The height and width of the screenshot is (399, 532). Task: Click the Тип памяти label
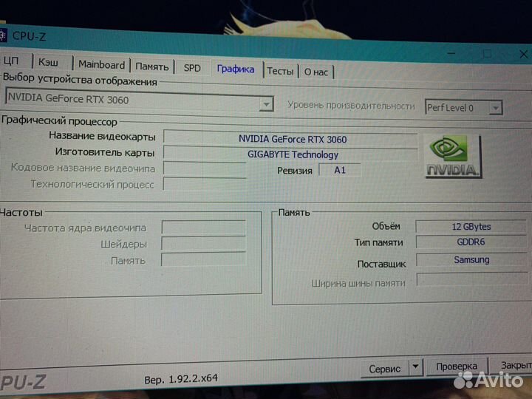tap(378, 242)
